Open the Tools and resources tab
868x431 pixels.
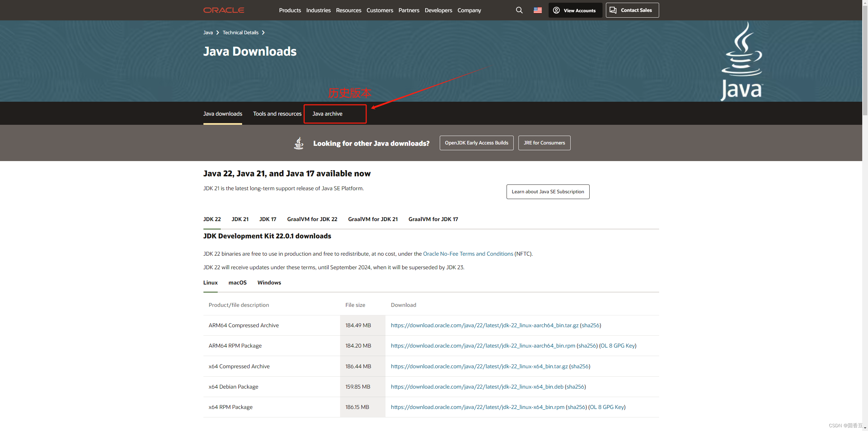tap(277, 114)
